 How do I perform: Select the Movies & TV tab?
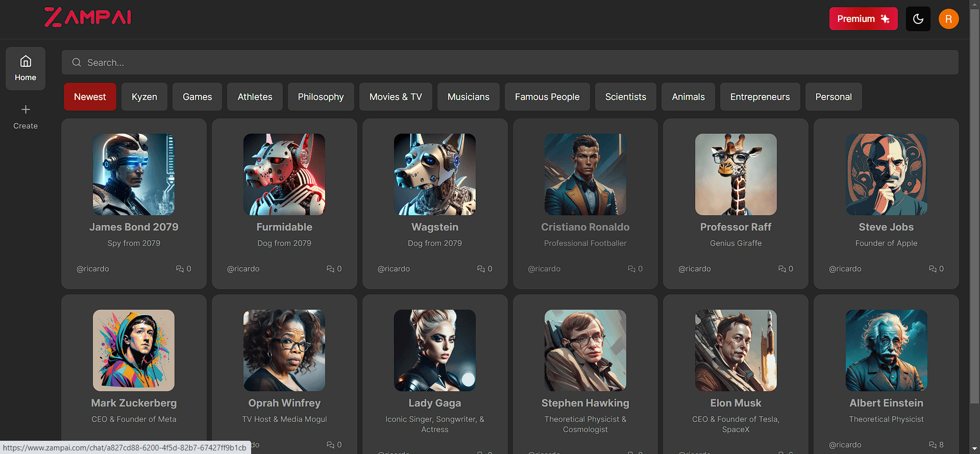tap(396, 97)
